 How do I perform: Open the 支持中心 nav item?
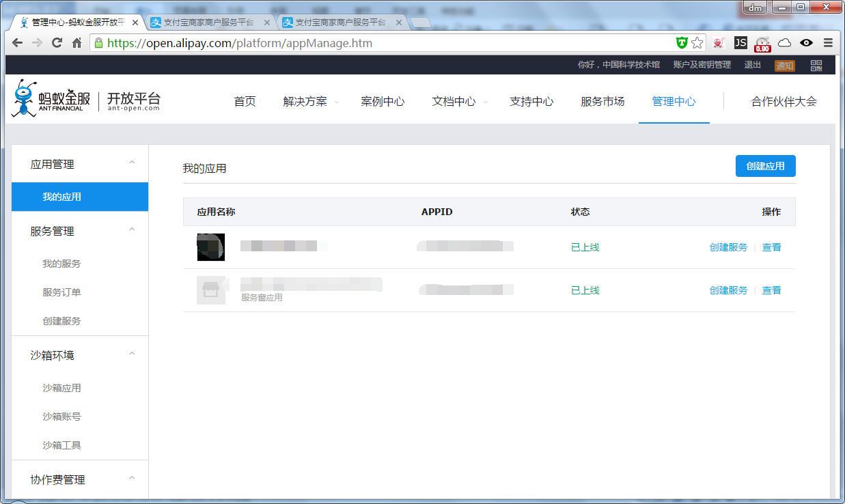pyautogui.click(x=531, y=102)
